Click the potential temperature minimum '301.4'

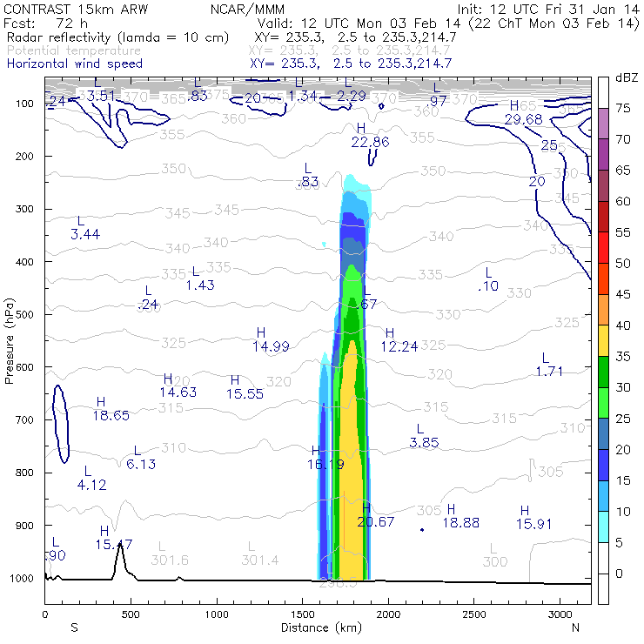pos(259,560)
